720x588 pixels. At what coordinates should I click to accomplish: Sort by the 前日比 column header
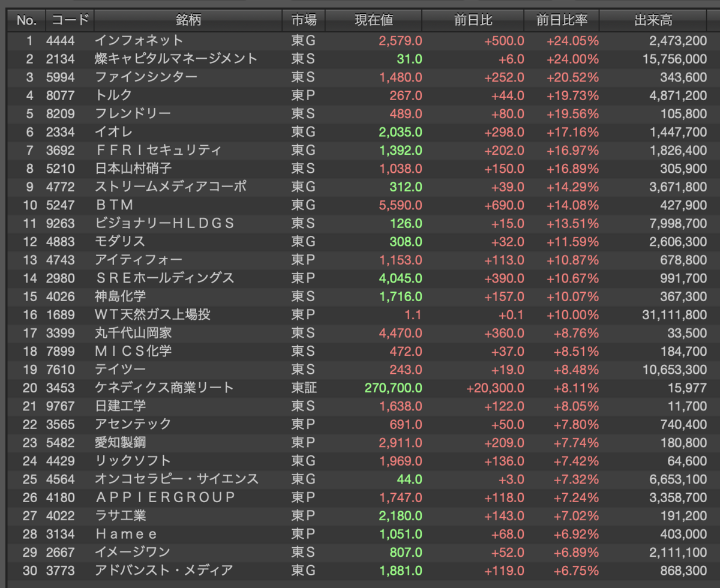[x=473, y=20]
